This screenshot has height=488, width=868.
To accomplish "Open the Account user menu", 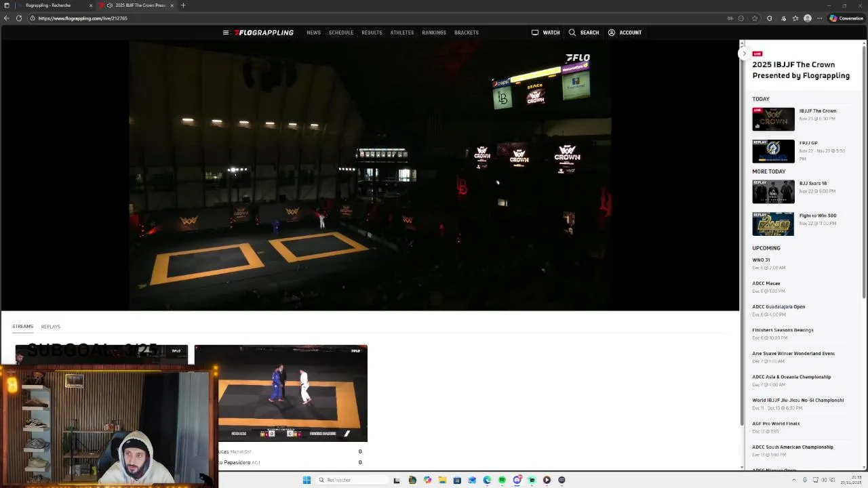I will pos(625,33).
